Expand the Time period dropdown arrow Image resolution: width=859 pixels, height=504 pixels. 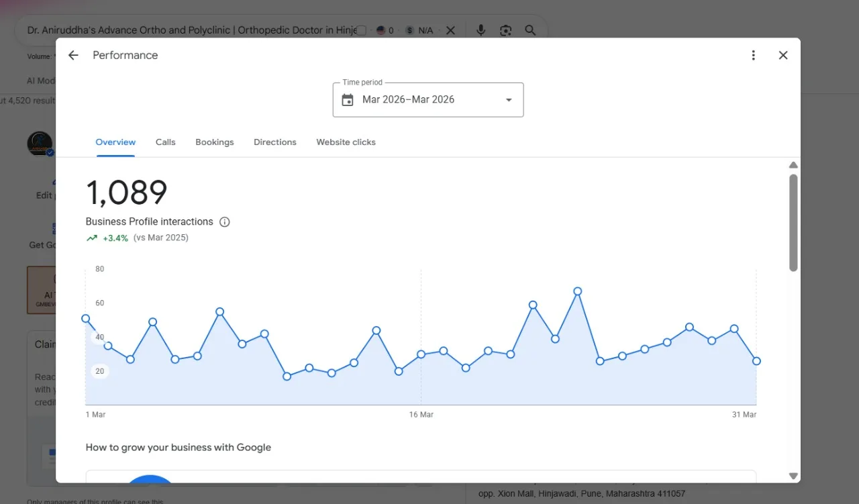[509, 100]
